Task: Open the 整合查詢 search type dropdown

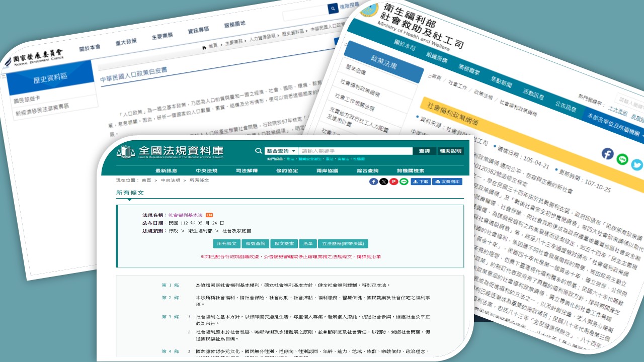Action: 281,151
